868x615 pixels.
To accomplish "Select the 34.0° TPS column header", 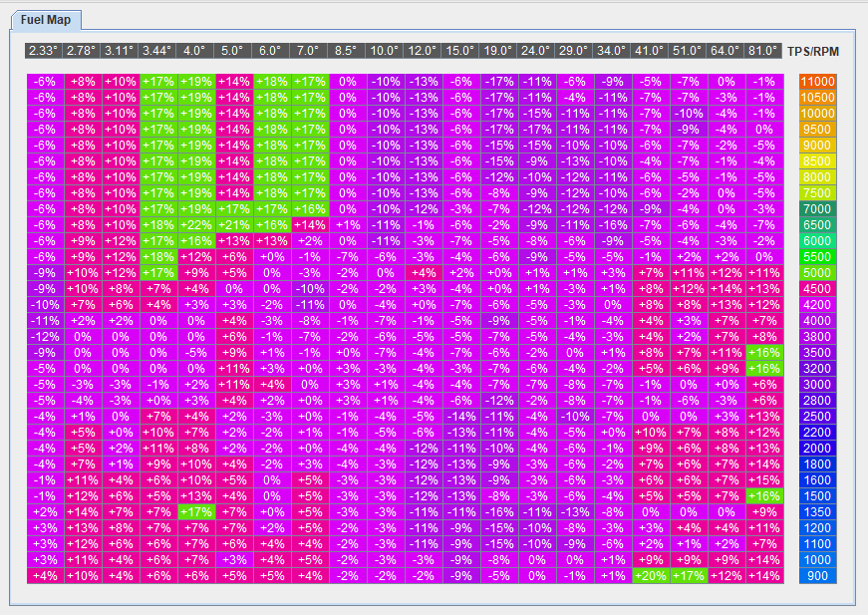I will point(611,51).
